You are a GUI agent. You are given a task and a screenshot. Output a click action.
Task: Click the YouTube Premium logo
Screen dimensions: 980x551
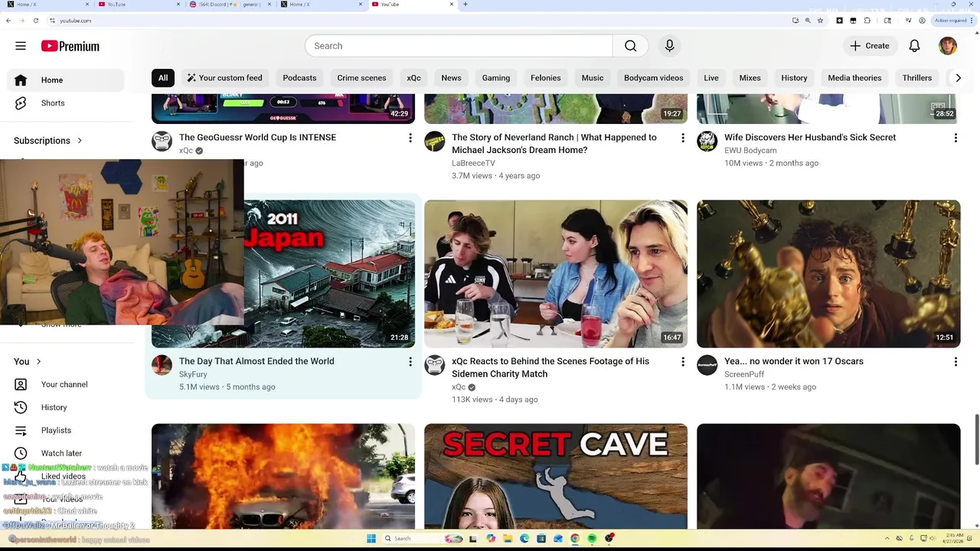(x=70, y=46)
